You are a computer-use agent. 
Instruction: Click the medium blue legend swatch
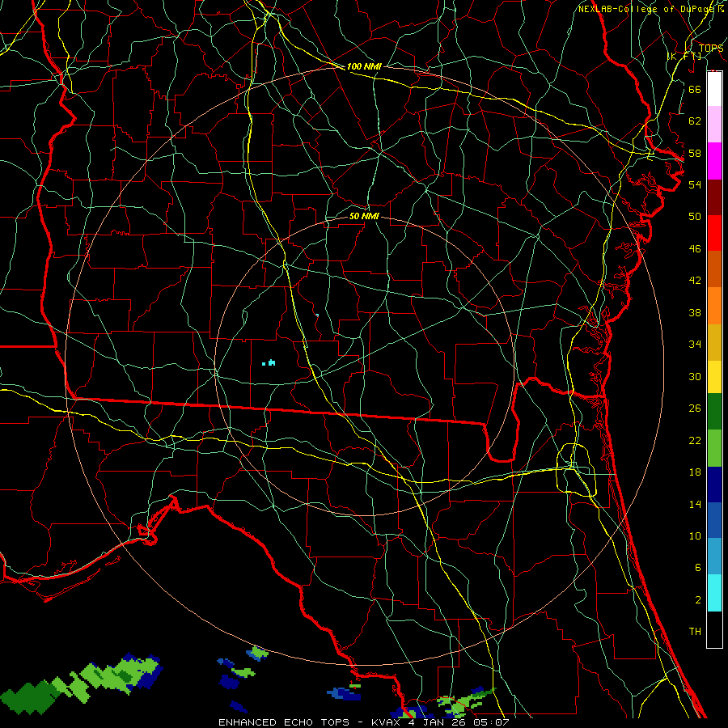[714, 520]
